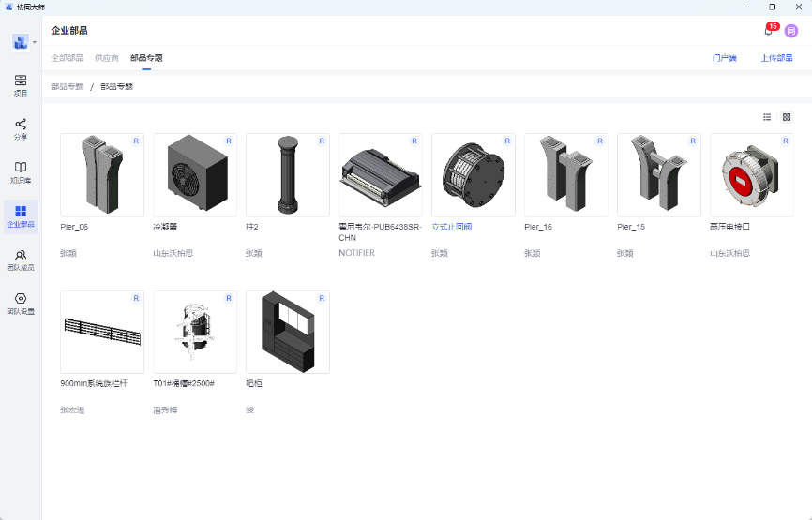
Task: Click the purple user avatar icon
Action: click(790, 31)
